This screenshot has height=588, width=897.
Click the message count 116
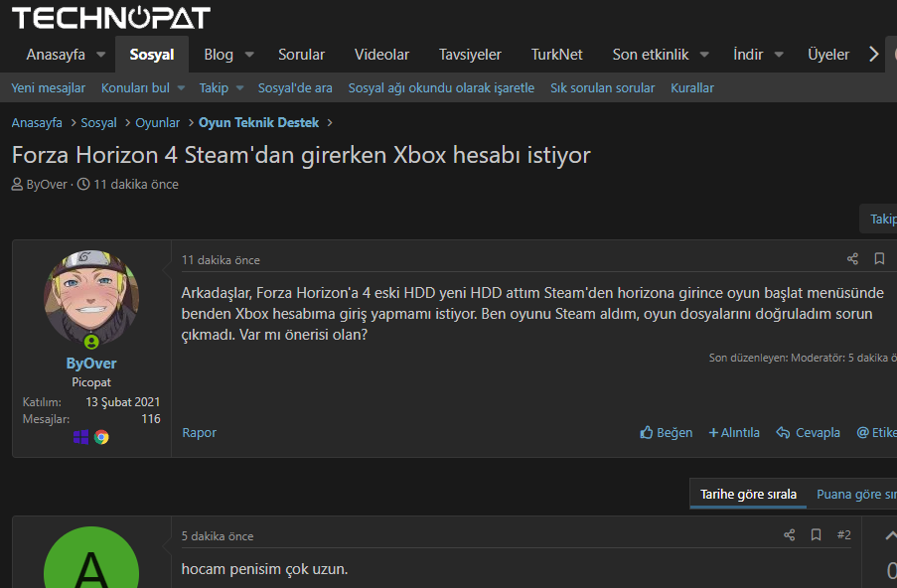[x=151, y=419]
